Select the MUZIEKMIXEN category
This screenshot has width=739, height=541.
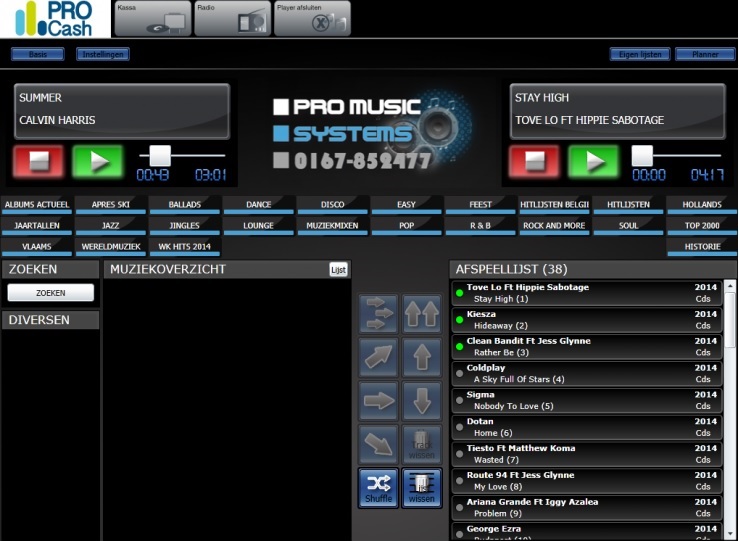click(333, 226)
